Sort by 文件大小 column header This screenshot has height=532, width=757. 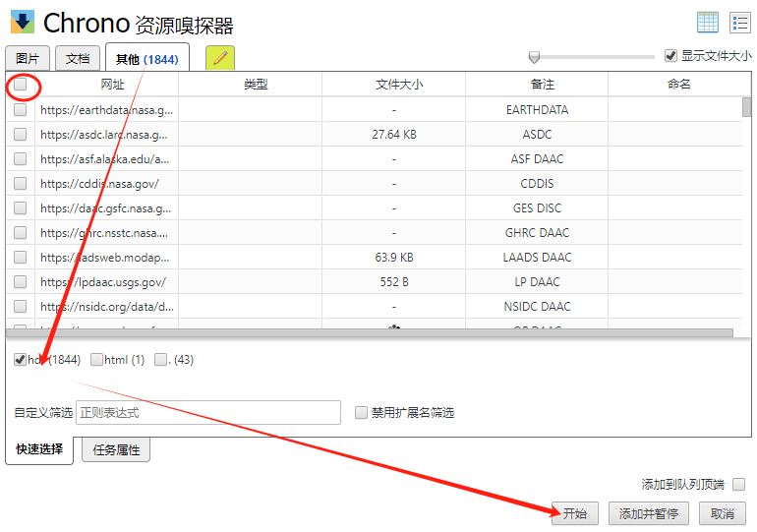coord(399,85)
